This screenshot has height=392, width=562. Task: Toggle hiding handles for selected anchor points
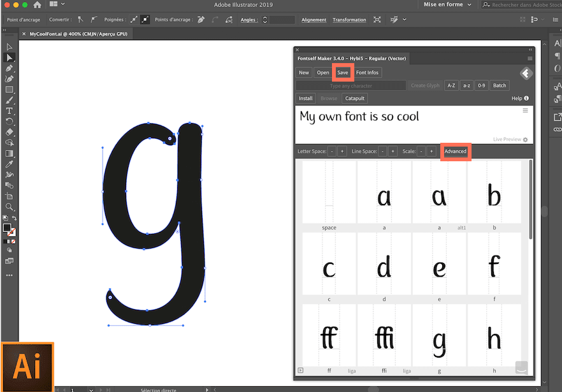[x=144, y=20]
